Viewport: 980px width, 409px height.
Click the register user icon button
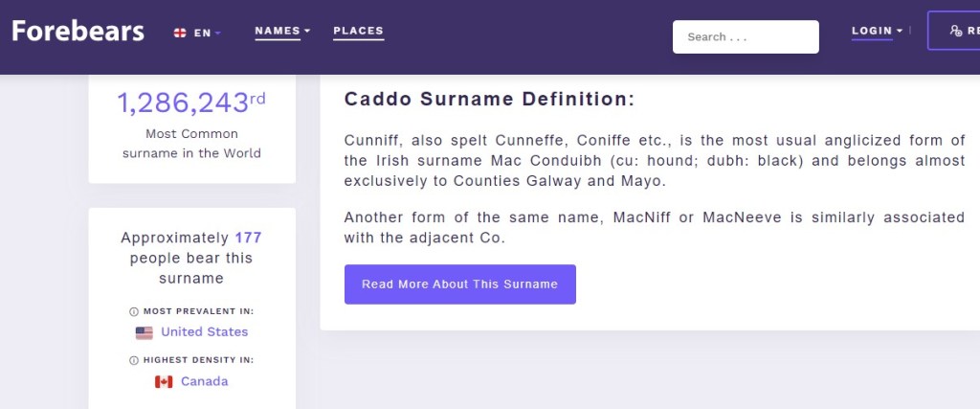coord(954,32)
